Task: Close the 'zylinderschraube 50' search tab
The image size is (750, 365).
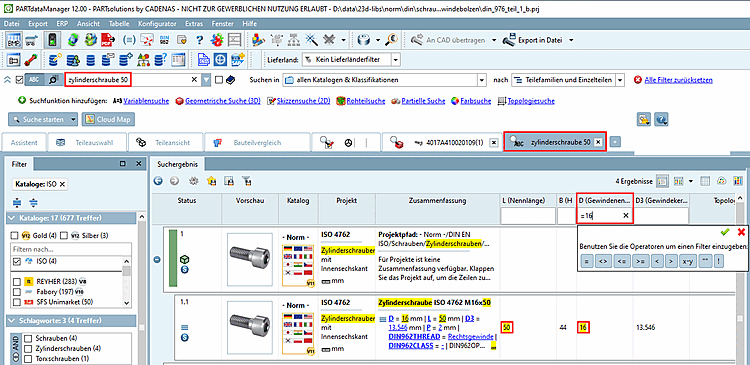Action: coord(597,143)
